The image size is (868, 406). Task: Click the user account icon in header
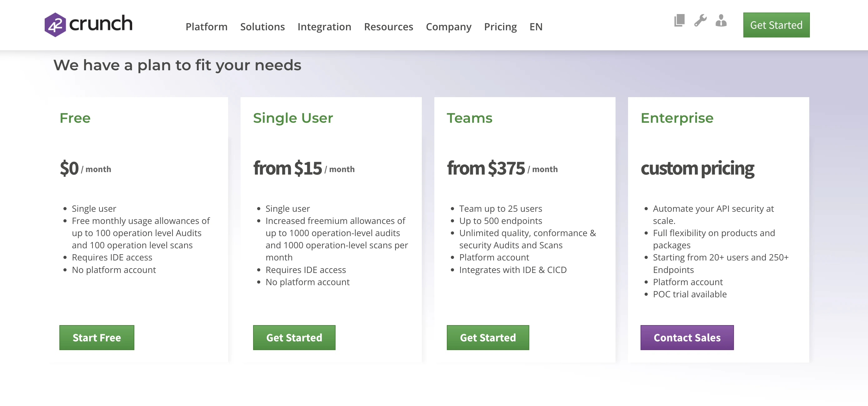point(721,21)
